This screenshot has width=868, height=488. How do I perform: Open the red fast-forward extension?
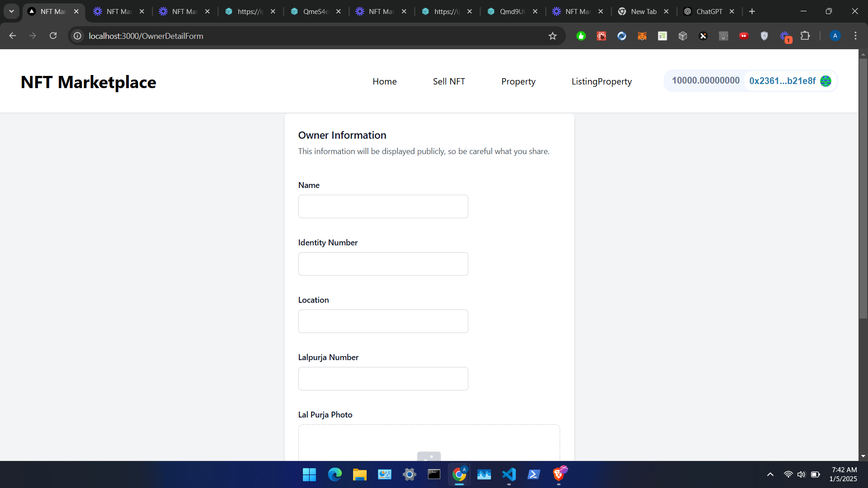point(744,36)
